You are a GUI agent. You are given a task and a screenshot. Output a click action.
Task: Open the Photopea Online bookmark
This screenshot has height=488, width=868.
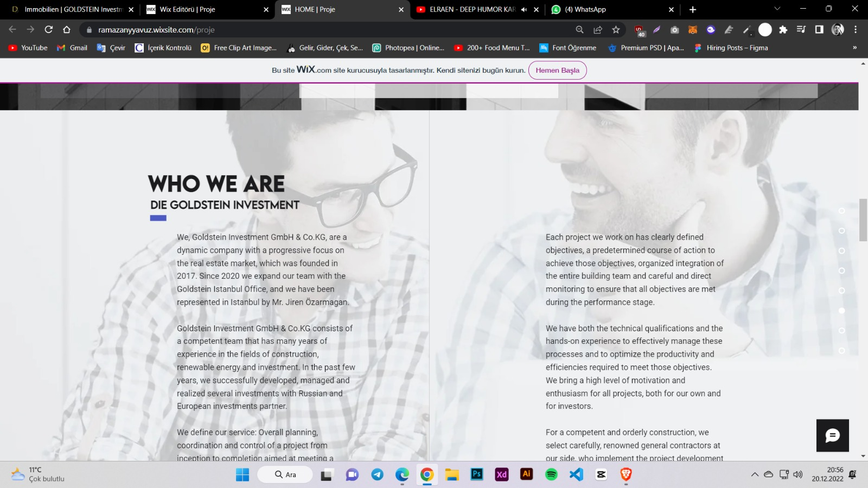[408, 48]
